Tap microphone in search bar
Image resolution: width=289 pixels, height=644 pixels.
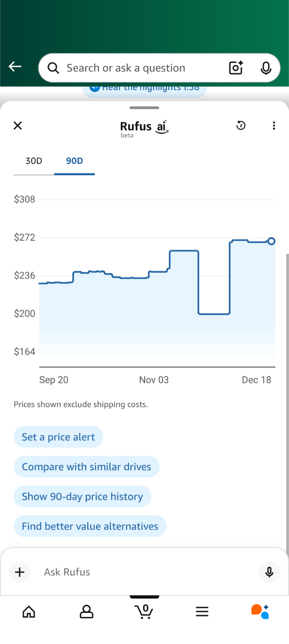[266, 68]
